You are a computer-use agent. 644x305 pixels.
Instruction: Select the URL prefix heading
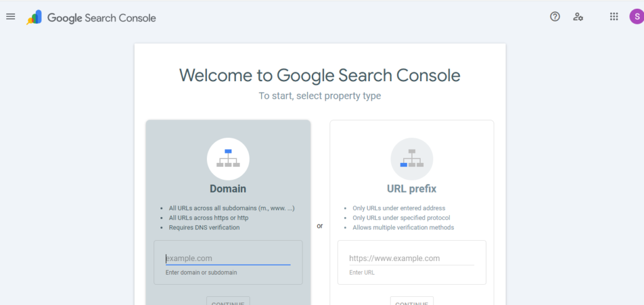(411, 189)
